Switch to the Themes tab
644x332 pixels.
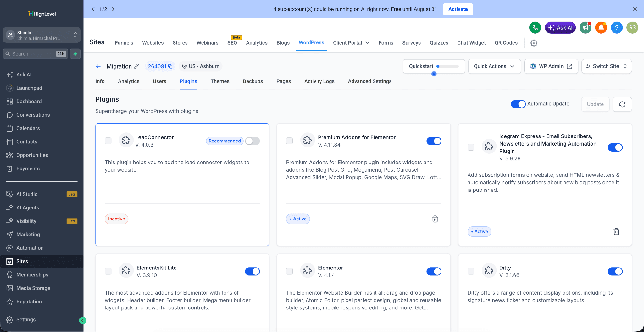click(220, 81)
